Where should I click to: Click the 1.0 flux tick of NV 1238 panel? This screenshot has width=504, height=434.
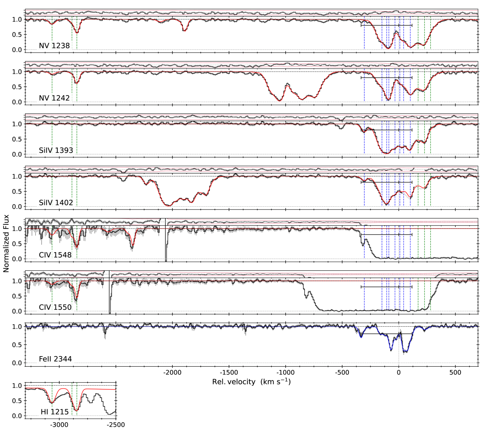pyautogui.click(x=17, y=20)
